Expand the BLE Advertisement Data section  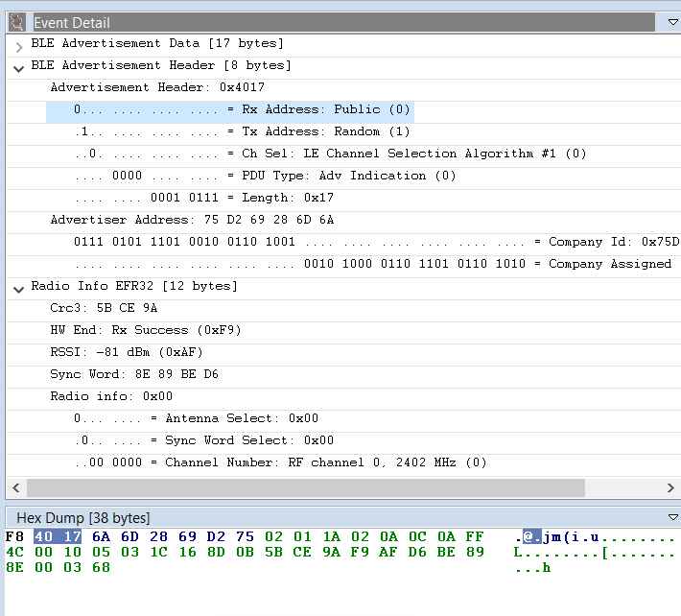19,44
